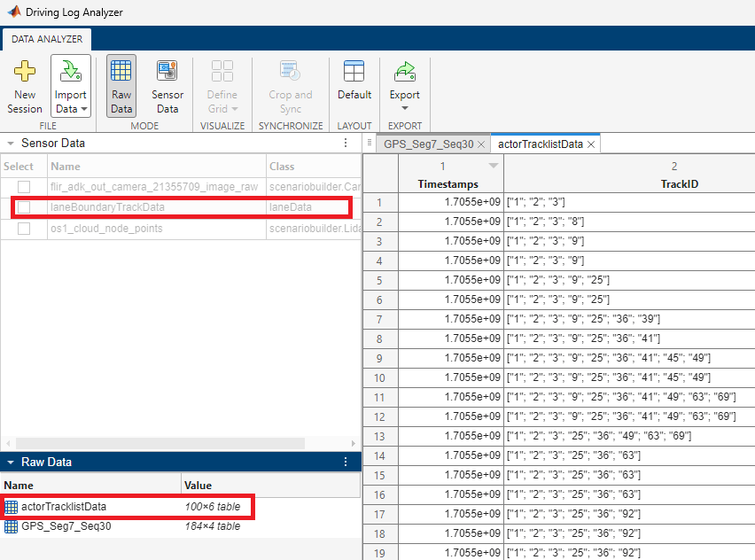Open the Raw Data panel options menu

coord(346,461)
